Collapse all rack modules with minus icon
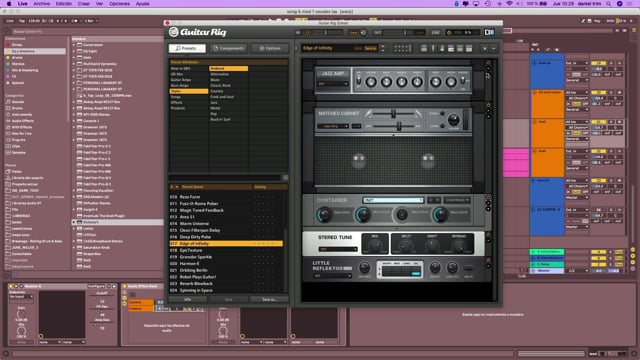Screen dimensions: 640x360 (x=493, y=49)
